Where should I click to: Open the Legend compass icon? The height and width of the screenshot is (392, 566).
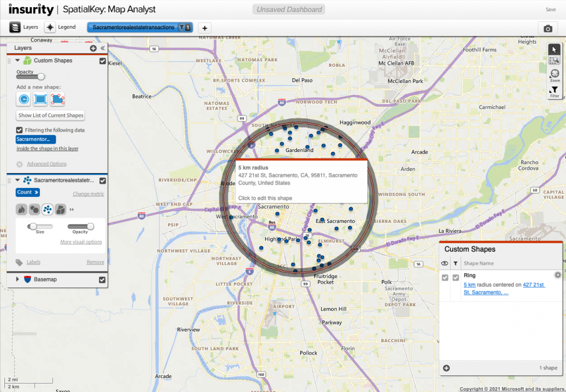(50, 27)
